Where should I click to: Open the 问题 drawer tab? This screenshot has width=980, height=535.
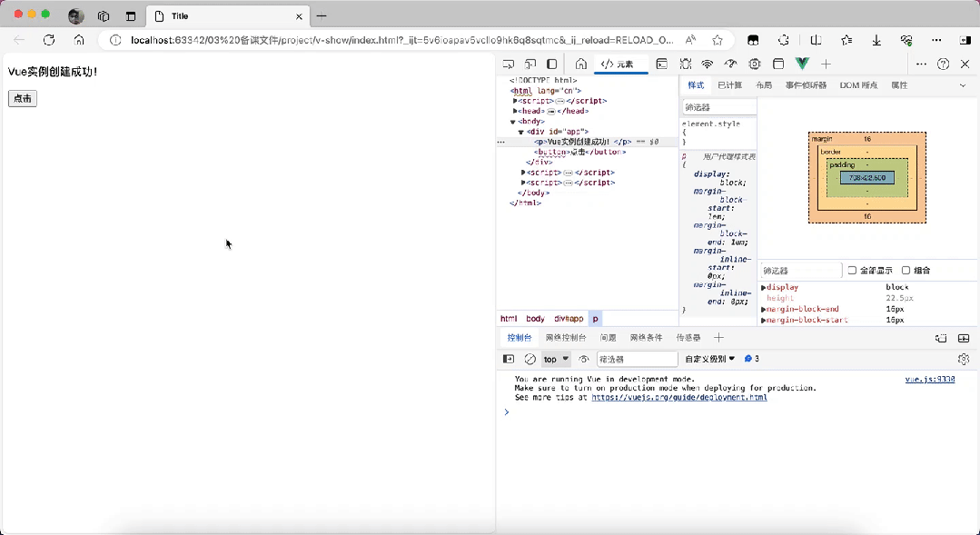tap(609, 338)
